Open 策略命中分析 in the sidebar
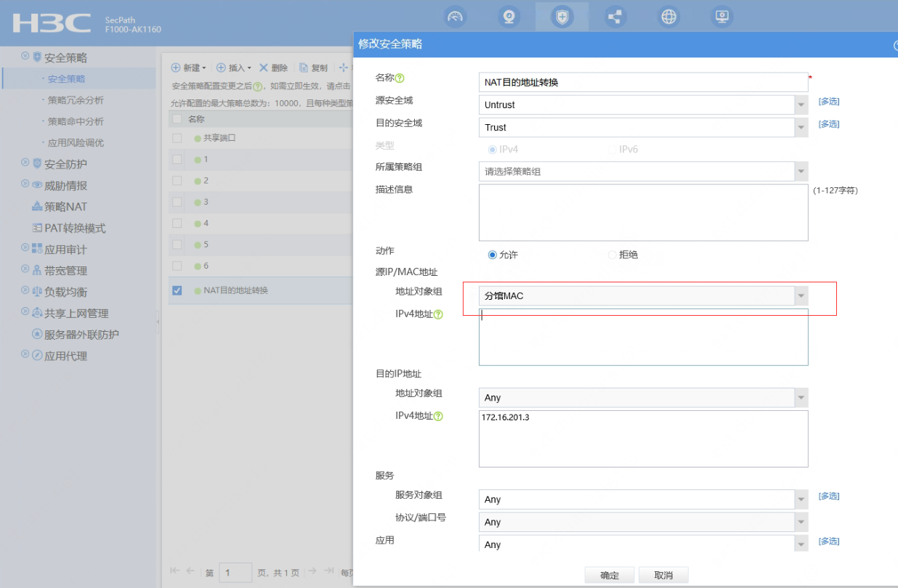 [76, 121]
